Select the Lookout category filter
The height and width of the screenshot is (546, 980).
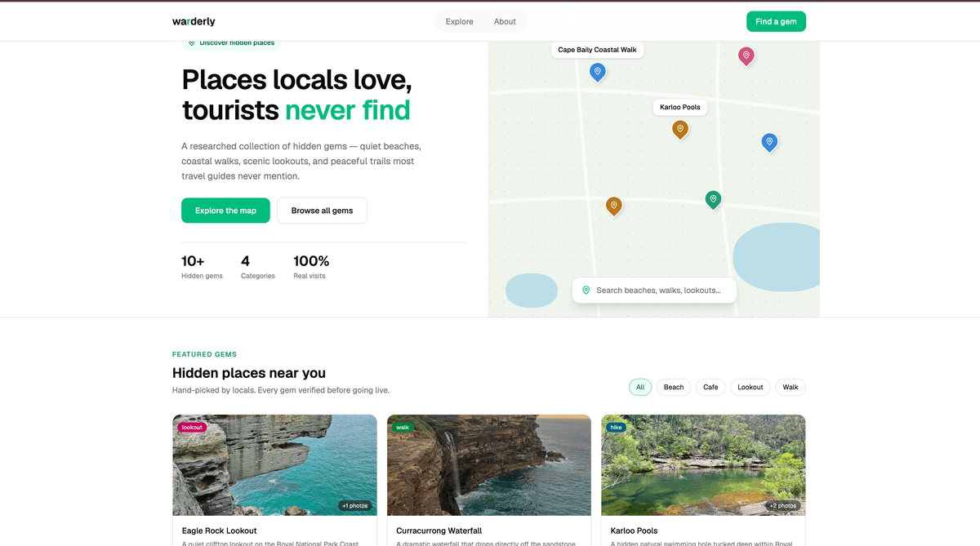click(751, 387)
